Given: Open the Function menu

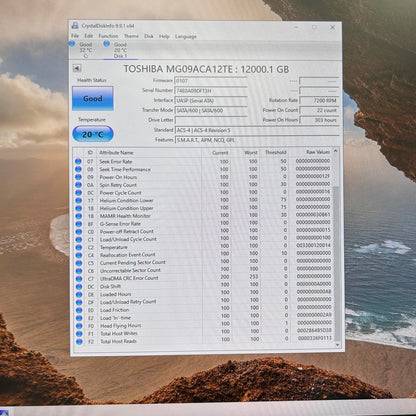Looking at the screenshot, I should coord(108,36).
